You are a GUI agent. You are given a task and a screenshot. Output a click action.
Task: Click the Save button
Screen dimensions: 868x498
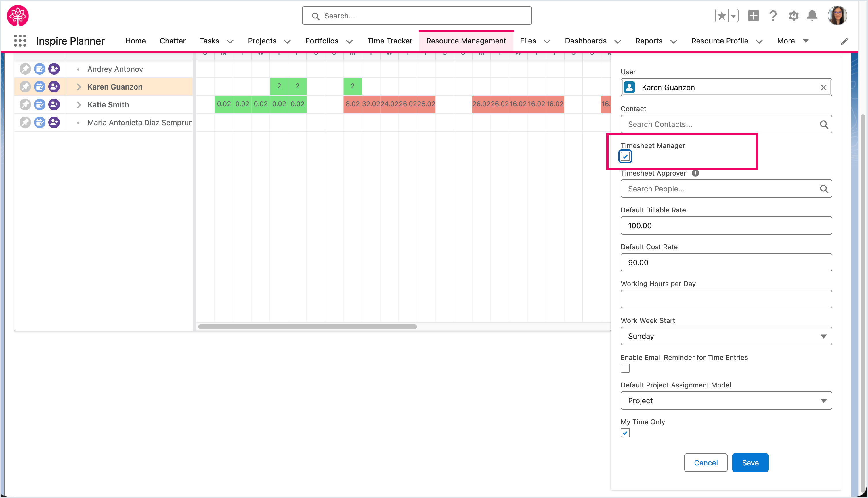coord(750,462)
